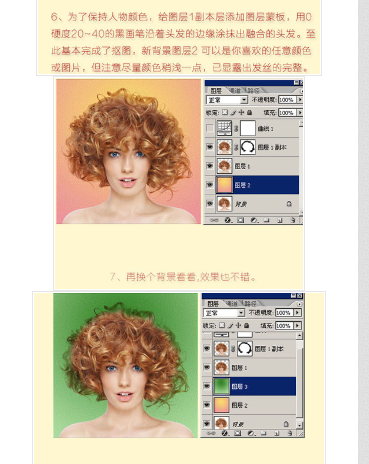
Task: Click layer list scroll-down arrow beside green portrait
Action: (x=299, y=425)
